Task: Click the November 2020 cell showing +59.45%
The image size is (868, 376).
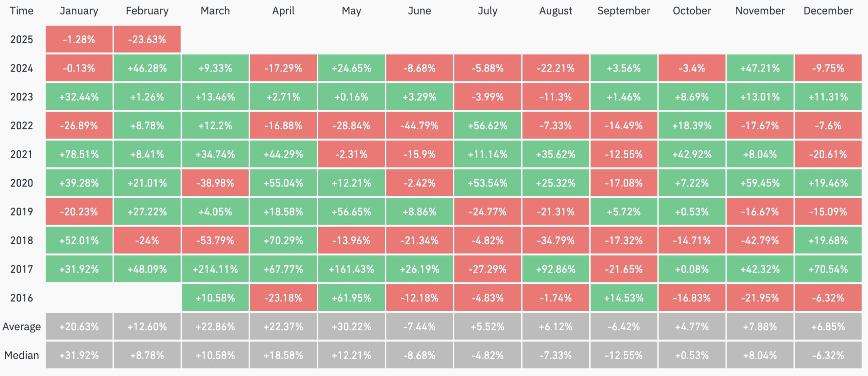Action: (760, 183)
